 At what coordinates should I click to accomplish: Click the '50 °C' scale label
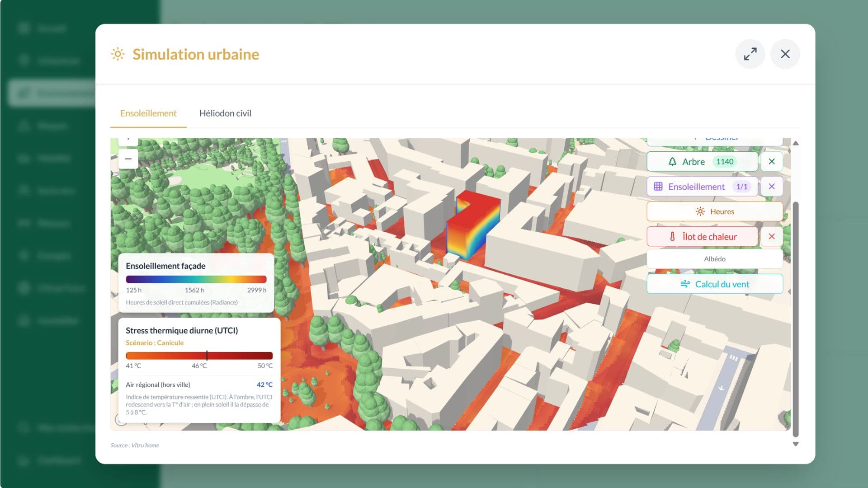[265, 366]
